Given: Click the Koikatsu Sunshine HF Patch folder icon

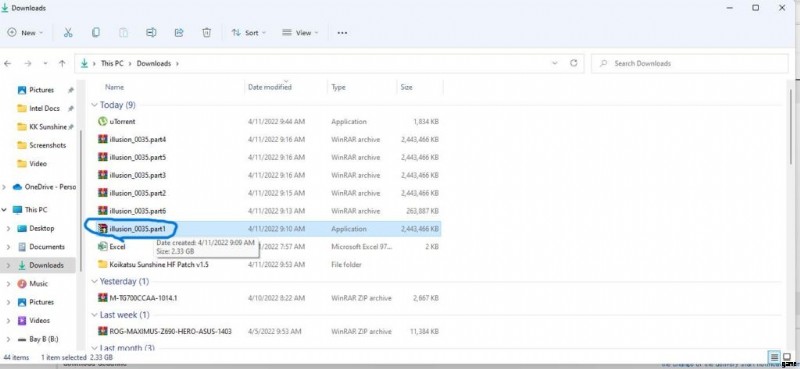Looking at the screenshot, I should [x=103, y=264].
